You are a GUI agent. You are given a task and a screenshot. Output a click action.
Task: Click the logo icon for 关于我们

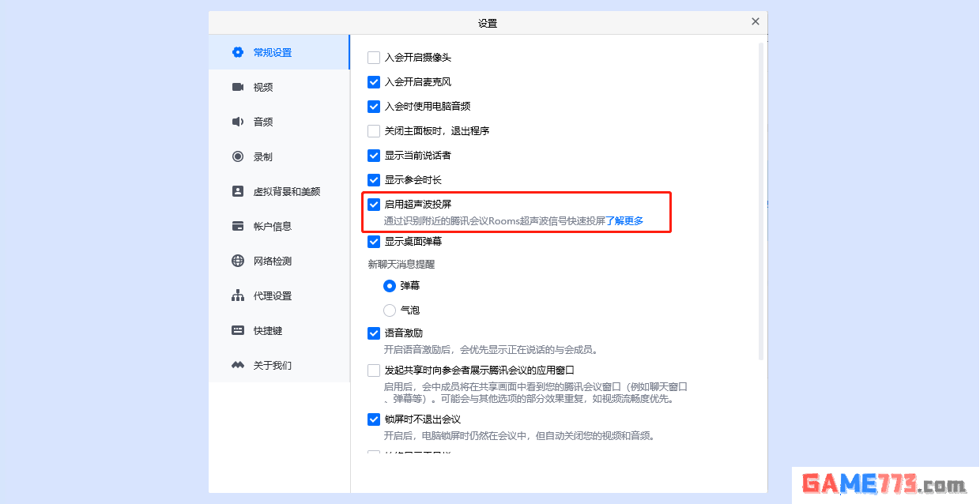(237, 365)
